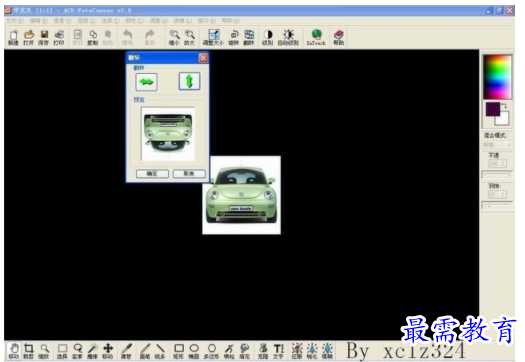The height and width of the screenshot is (362, 525).
Task: Open the File (文件) menu
Action: [15, 21]
